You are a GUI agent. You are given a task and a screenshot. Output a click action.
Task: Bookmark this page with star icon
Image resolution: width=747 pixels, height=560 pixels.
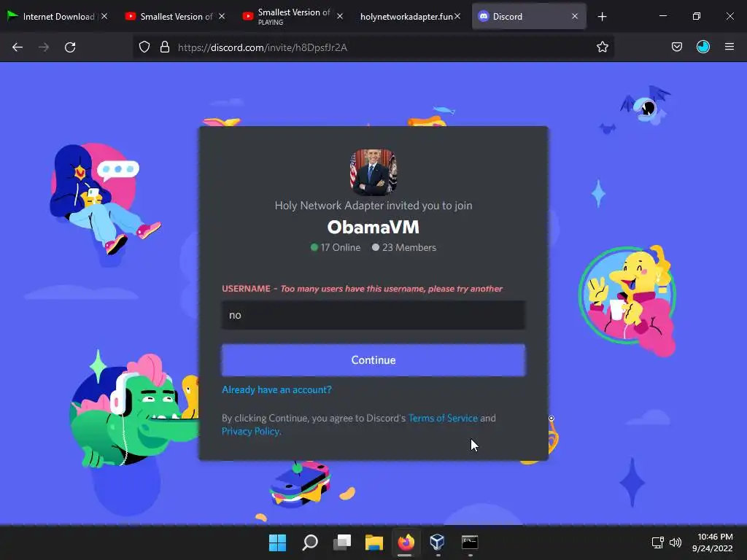[x=602, y=47]
